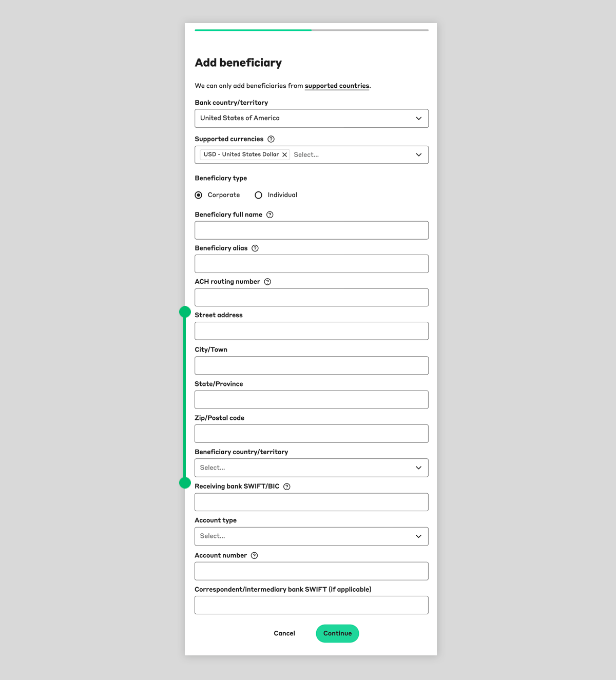Image resolution: width=616 pixels, height=680 pixels.
Task: Click the green Continue button
Action: [x=337, y=633]
